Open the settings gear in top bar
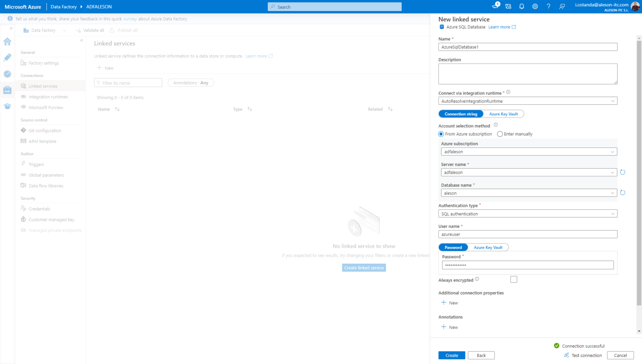Screen dimensions: 642x364 tap(535, 7)
